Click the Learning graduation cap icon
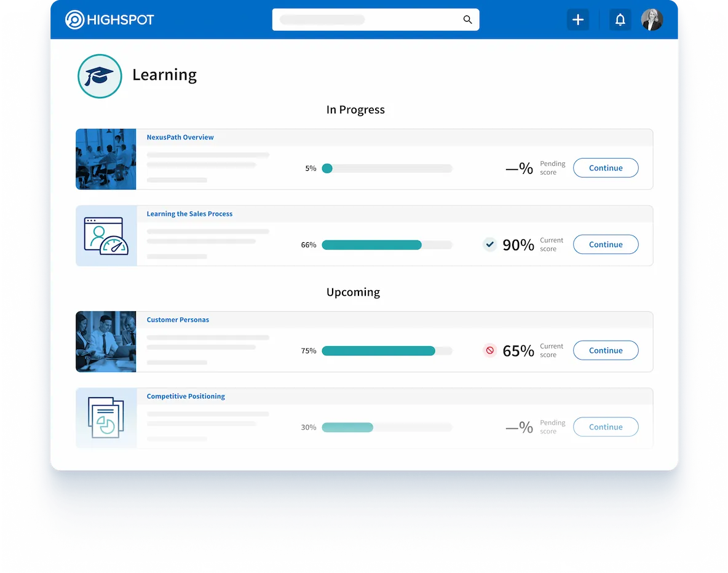Screen dimensions: 728x573 [100, 76]
